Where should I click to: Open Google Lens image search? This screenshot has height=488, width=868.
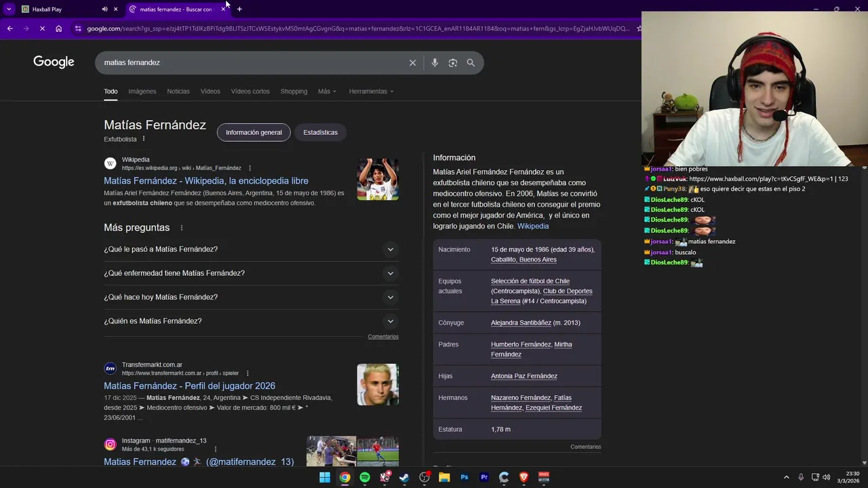tap(453, 62)
